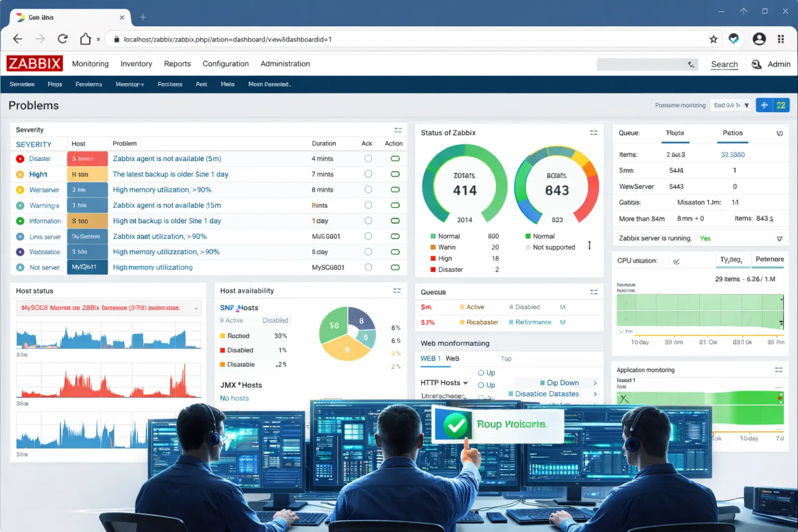Open the 'Zabbix agent is not available (5m)' problem link
This screenshot has height=532, width=798.
point(167,159)
